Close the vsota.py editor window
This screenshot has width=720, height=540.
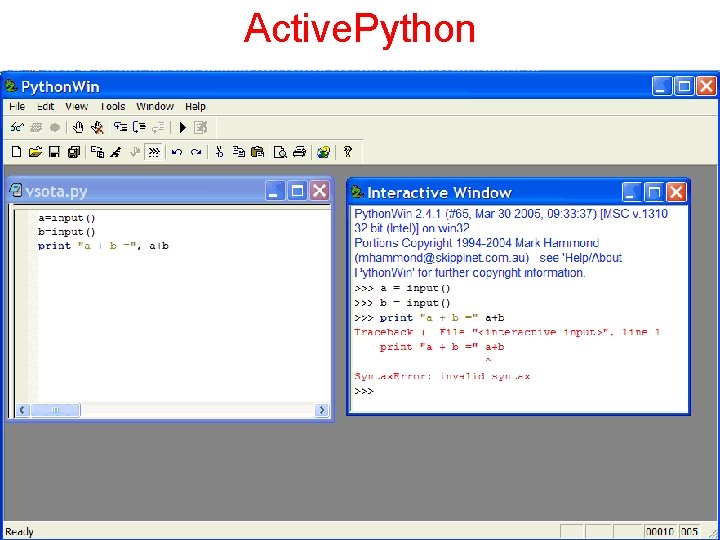(319, 191)
